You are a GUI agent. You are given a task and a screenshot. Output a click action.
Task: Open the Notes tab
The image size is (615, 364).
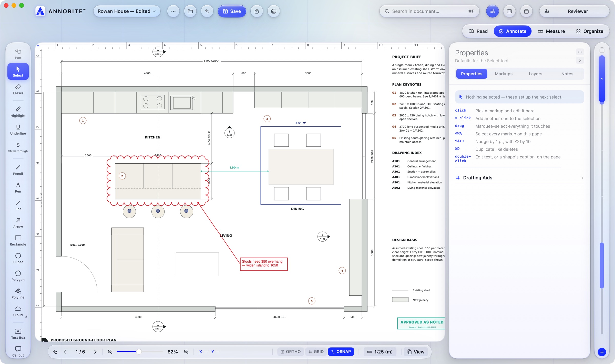567,74
